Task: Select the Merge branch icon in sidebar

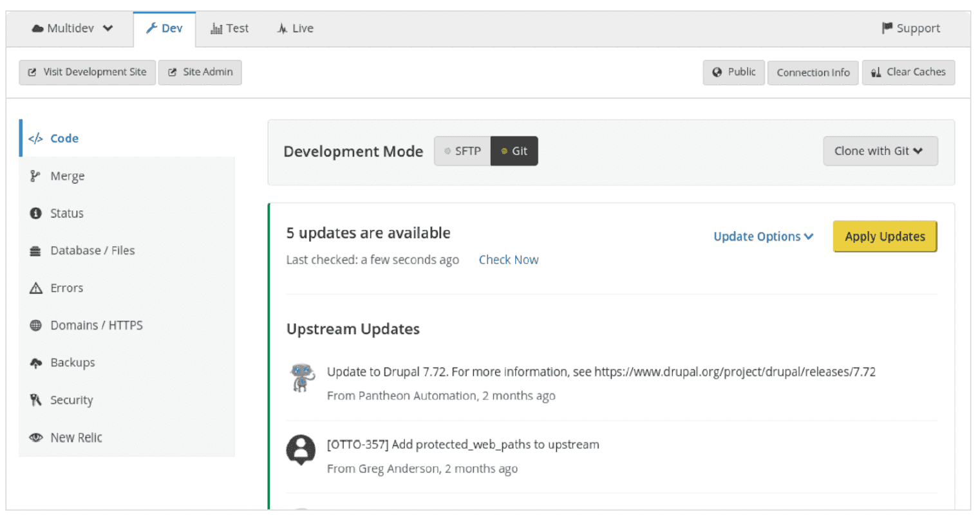Action: point(35,175)
